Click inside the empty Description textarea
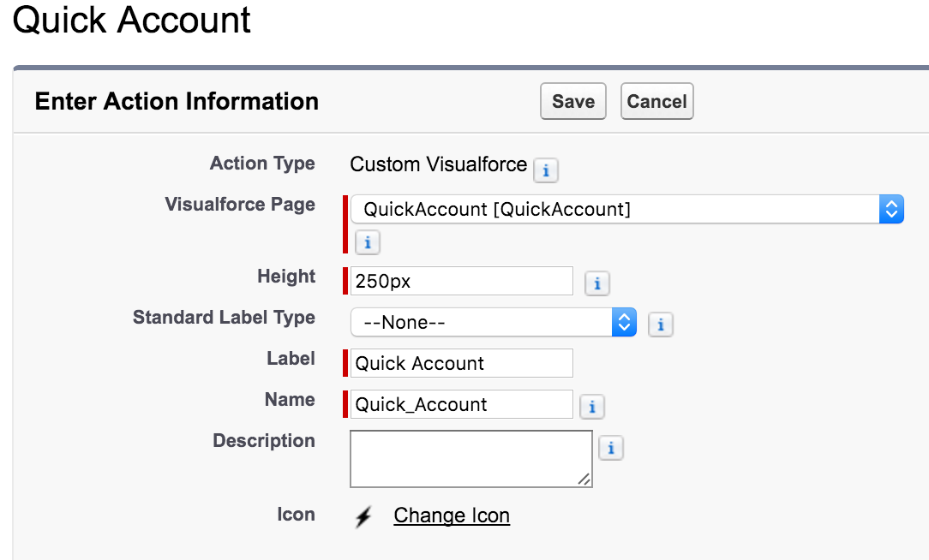 click(470, 458)
